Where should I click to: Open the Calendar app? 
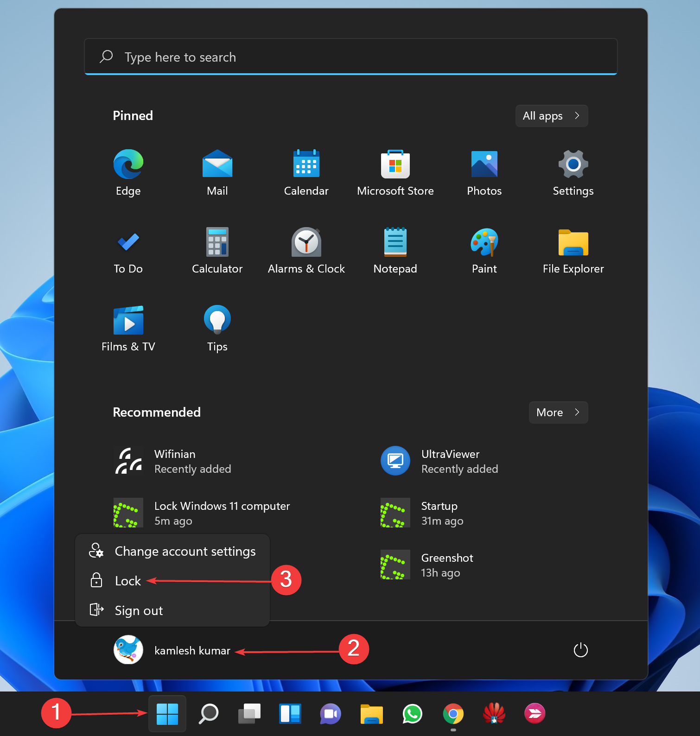(x=306, y=173)
